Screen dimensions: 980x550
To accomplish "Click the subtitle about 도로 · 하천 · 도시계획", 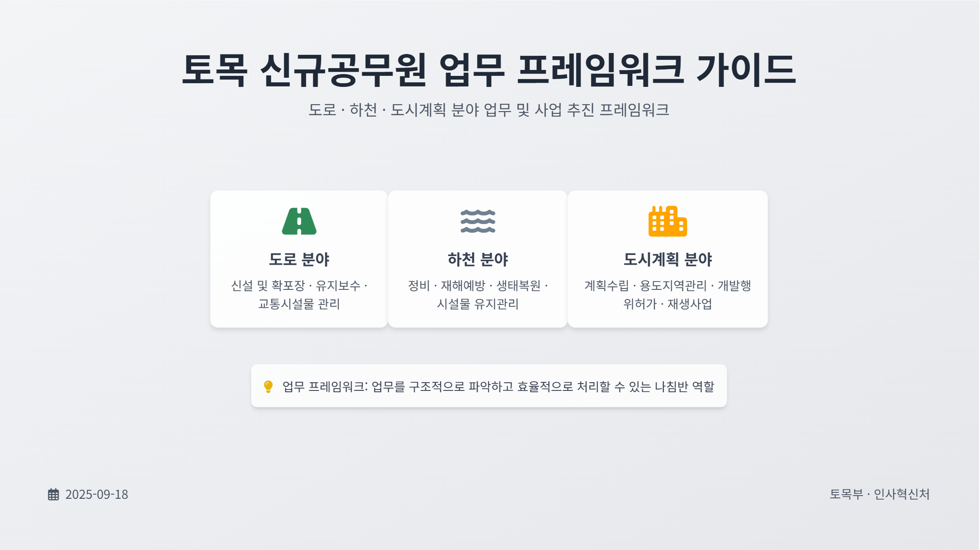I will (489, 110).
